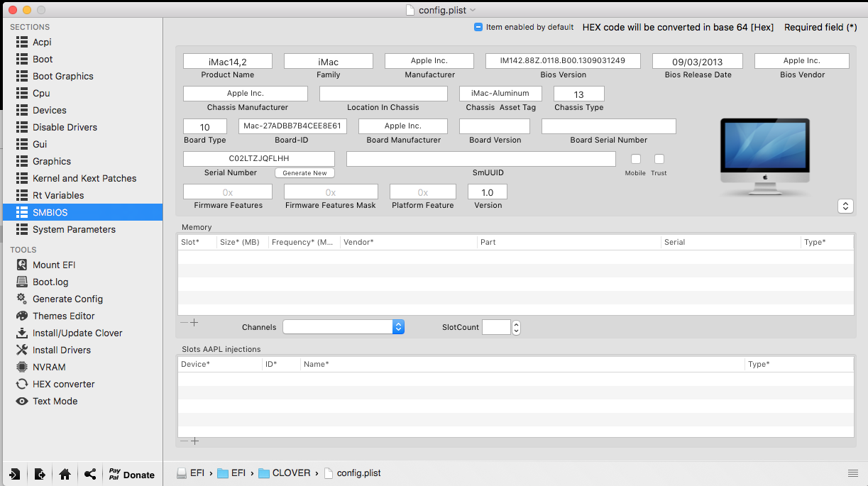Tick the Trust checkbox
Image resolution: width=868 pixels, height=486 pixels.
(x=659, y=159)
